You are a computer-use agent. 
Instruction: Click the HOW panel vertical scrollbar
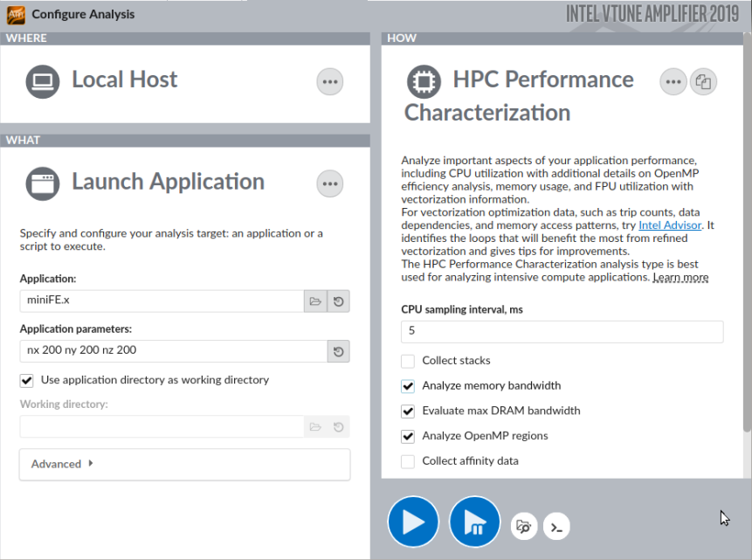(x=747, y=262)
